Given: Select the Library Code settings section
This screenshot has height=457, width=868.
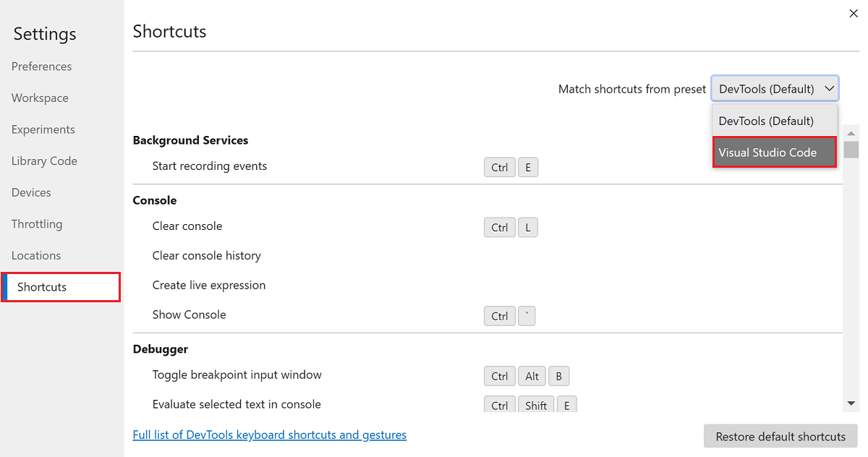Looking at the screenshot, I should [44, 161].
